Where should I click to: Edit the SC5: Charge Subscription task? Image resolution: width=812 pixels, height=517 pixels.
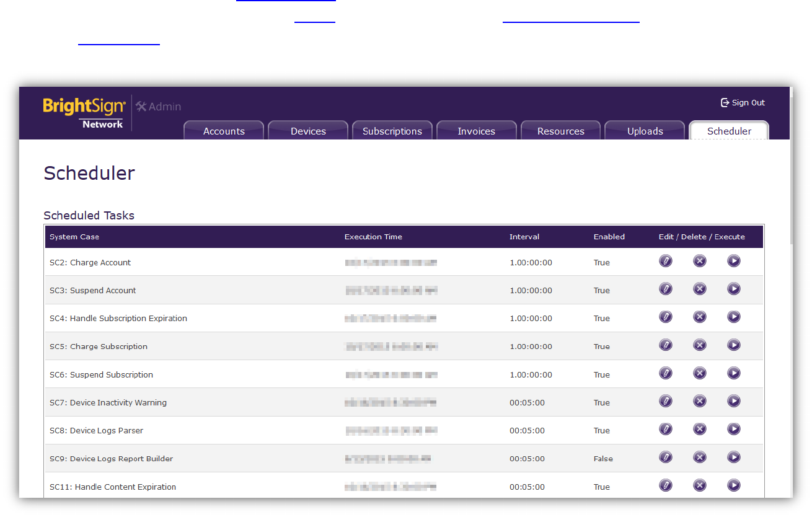point(666,345)
